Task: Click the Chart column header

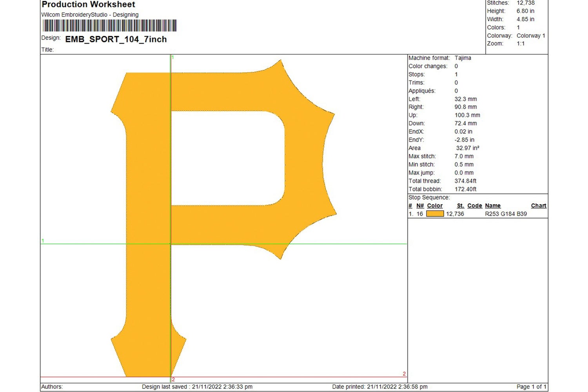Action: (539, 205)
